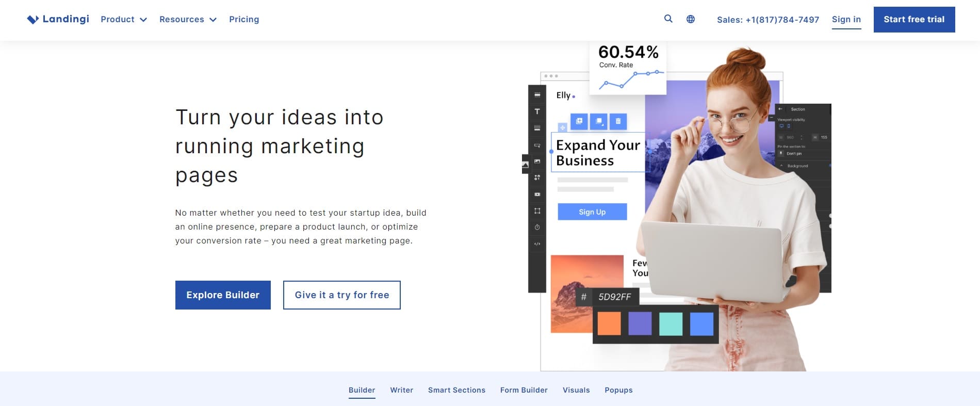Expand the Resources dropdown menu
The height and width of the screenshot is (406, 980).
pos(188,19)
